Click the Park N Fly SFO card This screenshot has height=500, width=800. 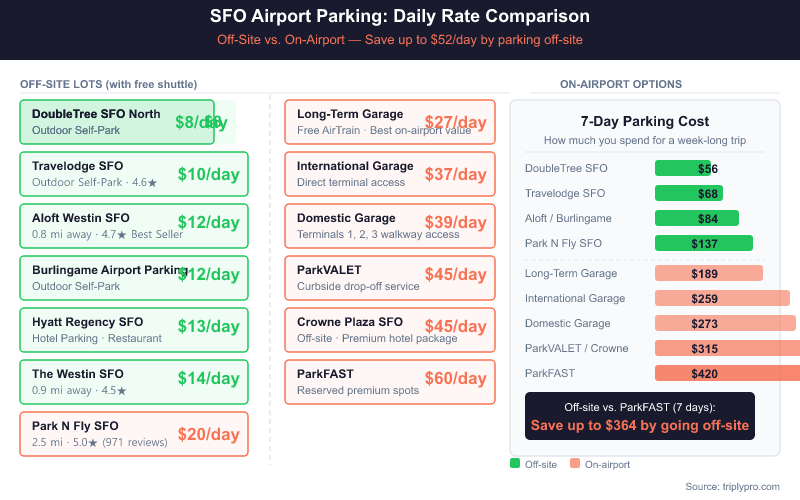133,433
